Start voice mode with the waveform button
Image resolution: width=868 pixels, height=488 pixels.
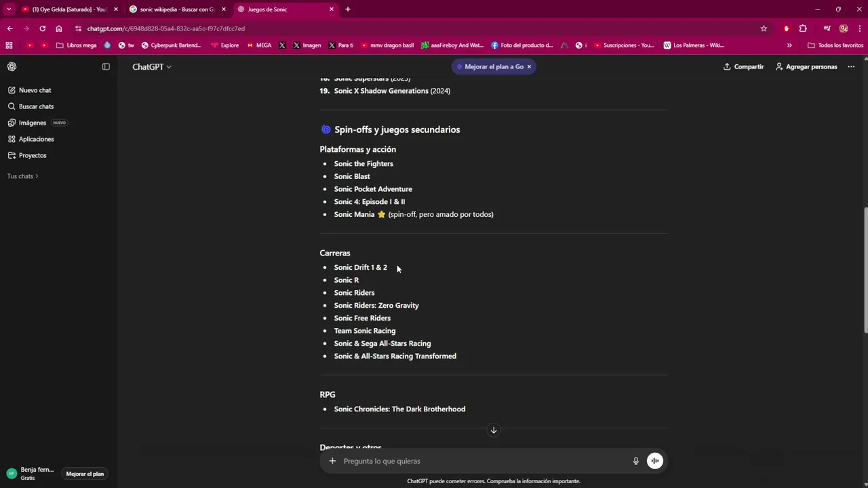tap(654, 461)
